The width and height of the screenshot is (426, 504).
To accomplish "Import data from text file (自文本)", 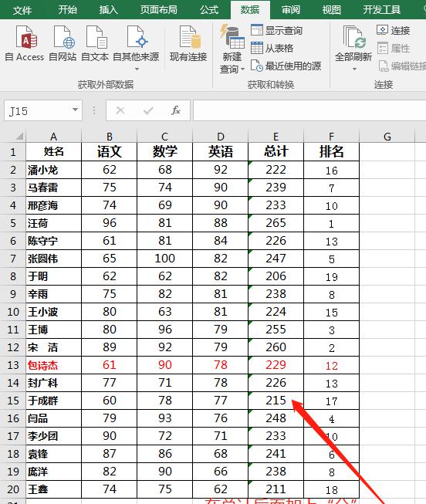I will [x=95, y=44].
